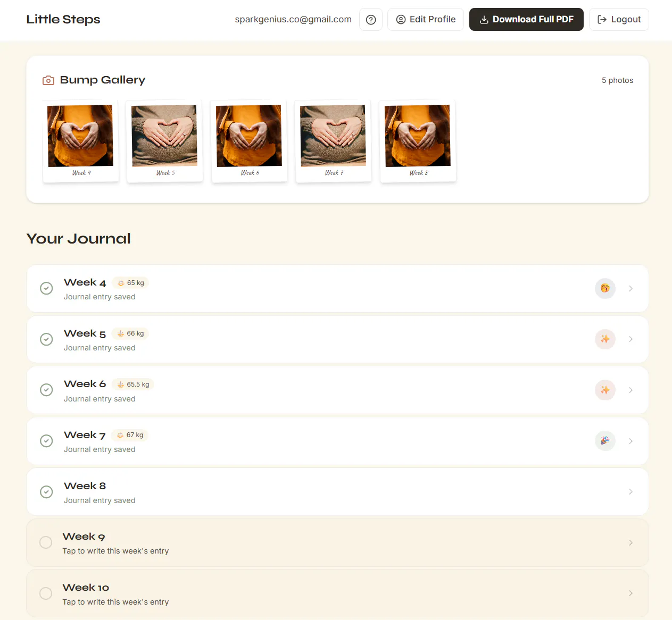
Task: Open the Week 8 bump photo
Action: pyautogui.click(x=418, y=141)
